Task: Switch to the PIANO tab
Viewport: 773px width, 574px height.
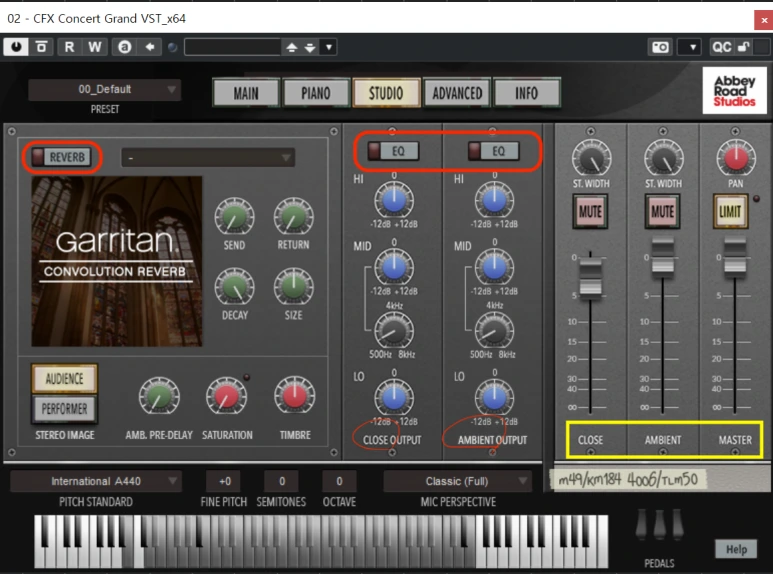Action: click(x=316, y=93)
